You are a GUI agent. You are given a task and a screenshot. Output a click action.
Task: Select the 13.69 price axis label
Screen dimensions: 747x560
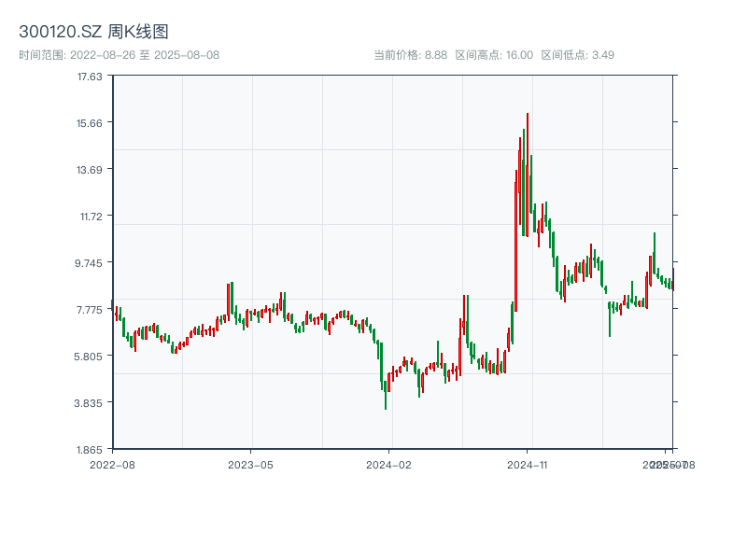pyautogui.click(x=90, y=170)
